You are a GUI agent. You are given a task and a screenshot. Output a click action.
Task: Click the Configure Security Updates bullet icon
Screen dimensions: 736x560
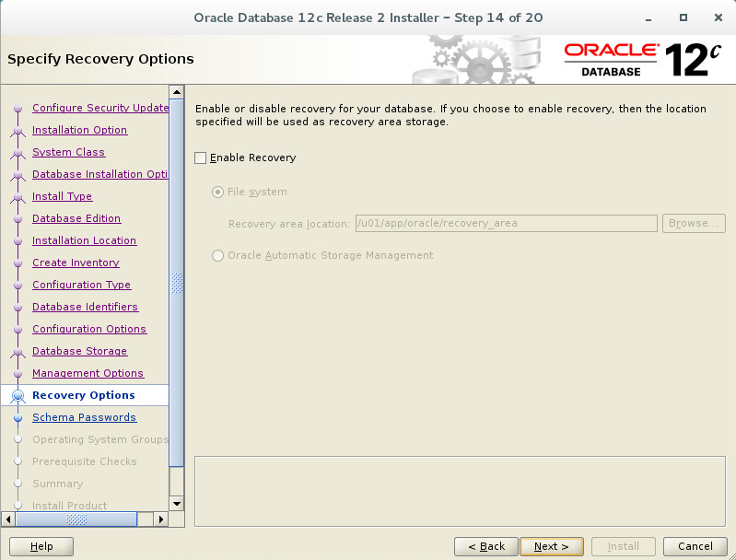click(x=18, y=109)
